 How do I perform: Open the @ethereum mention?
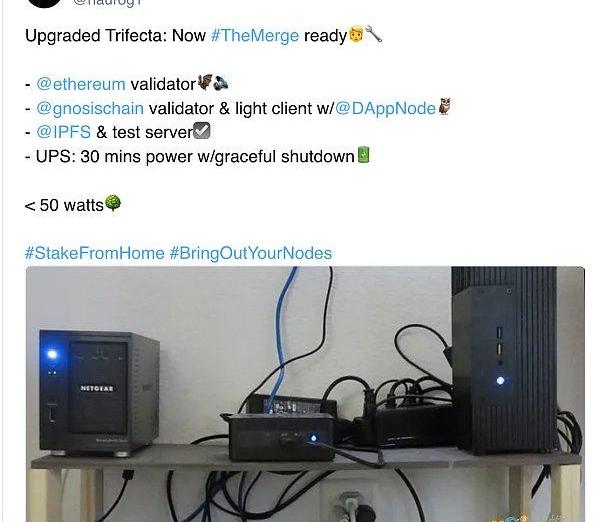point(81,84)
